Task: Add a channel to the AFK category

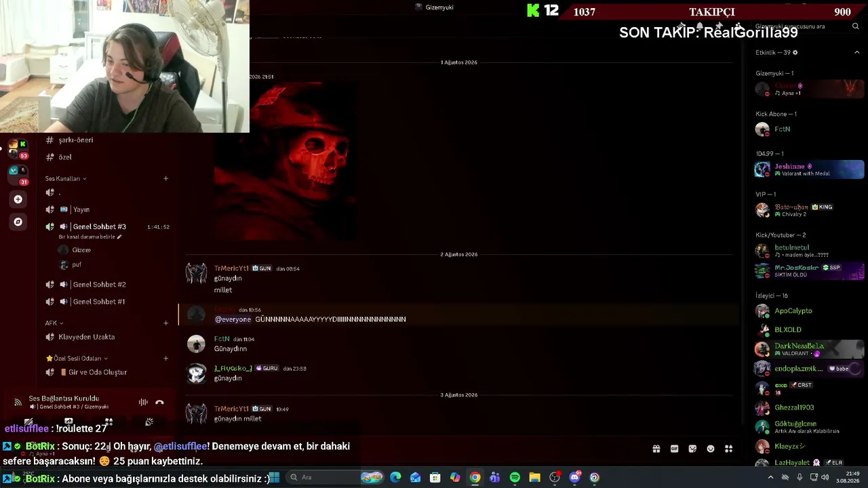Action: [x=165, y=323]
